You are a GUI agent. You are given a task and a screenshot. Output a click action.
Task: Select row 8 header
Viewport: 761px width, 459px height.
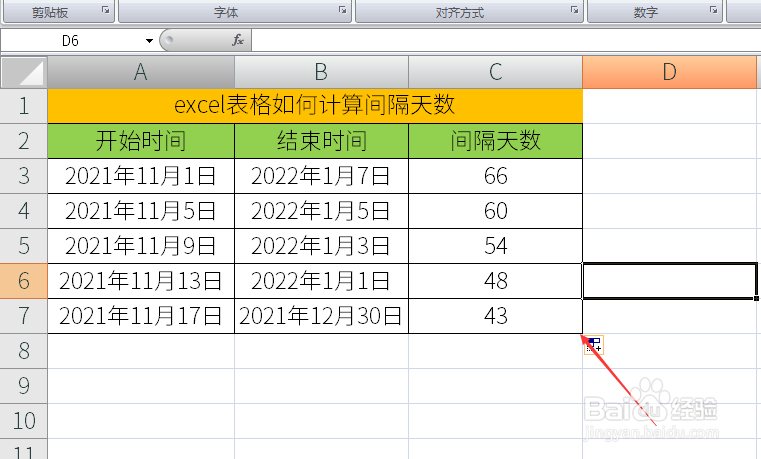[24, 351]
